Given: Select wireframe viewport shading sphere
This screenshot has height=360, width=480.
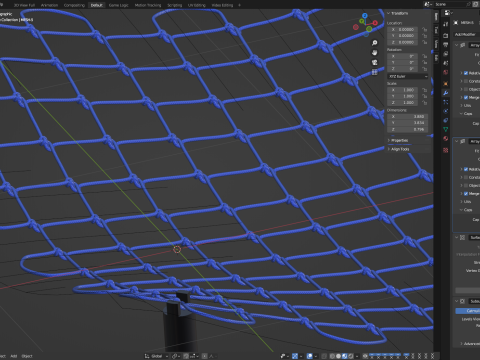Looking at the screenshot, I should tap(332, 356).
